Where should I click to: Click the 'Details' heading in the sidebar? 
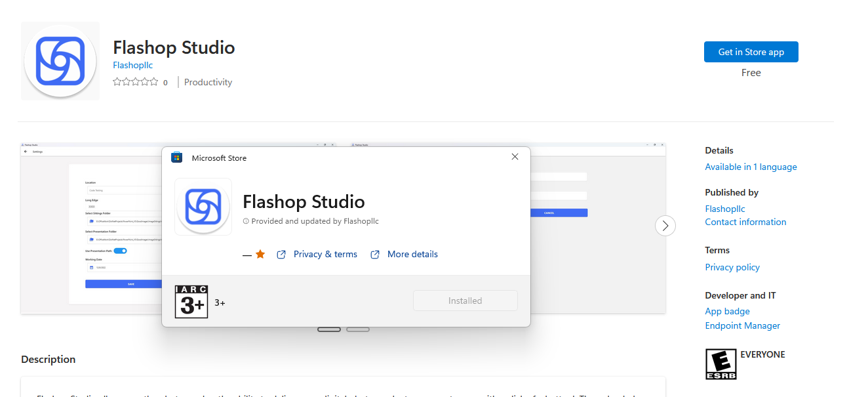719,150
